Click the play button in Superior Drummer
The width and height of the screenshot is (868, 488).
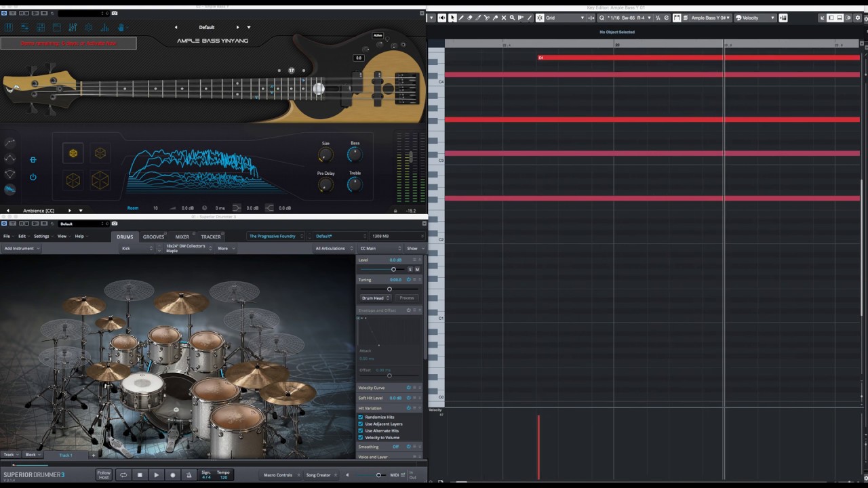(x=156, y=474)
